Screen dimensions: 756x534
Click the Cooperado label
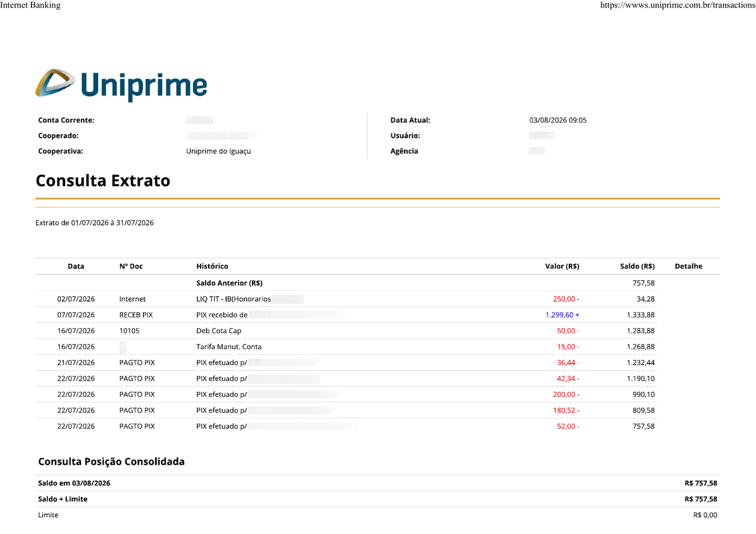pyautogui.click(x=58, y=135)
